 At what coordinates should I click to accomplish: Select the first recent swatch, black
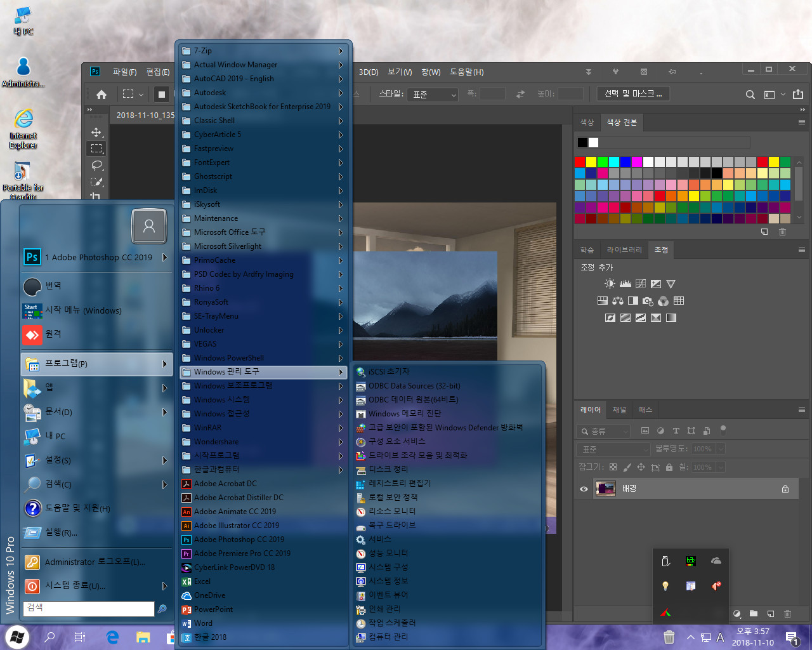582,142
